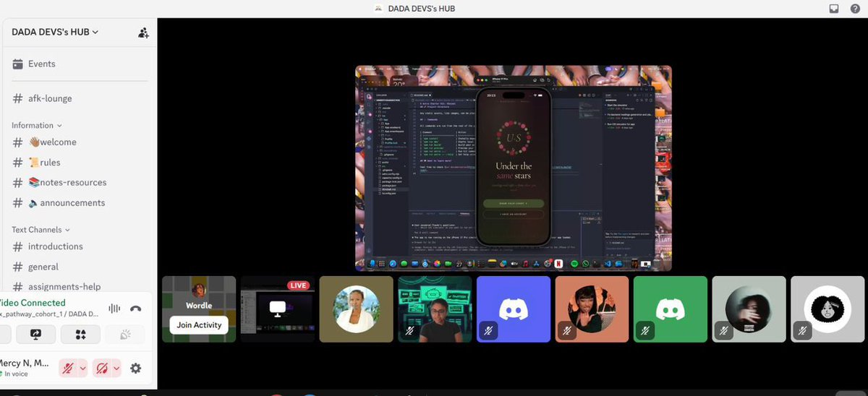Select the grey blurred-avatar participant tile
This screenshot has height=396, width=868.
pos(749,309)
